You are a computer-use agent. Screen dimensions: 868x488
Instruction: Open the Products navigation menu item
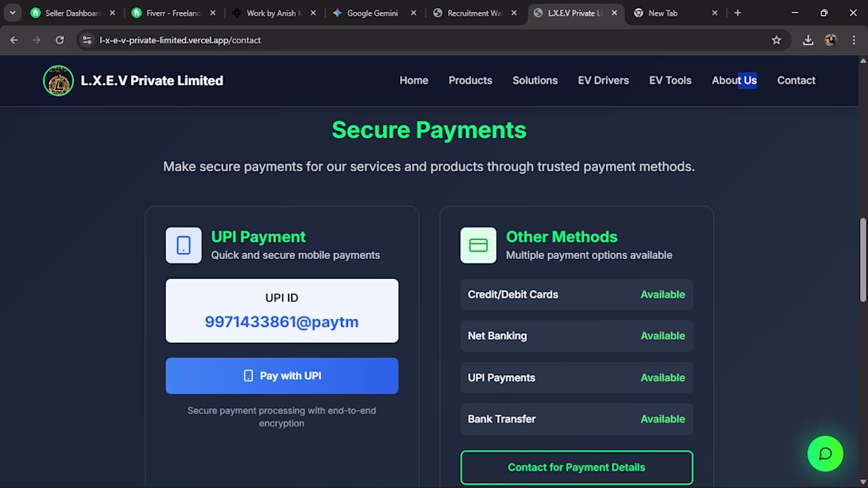tap(470, 81)
